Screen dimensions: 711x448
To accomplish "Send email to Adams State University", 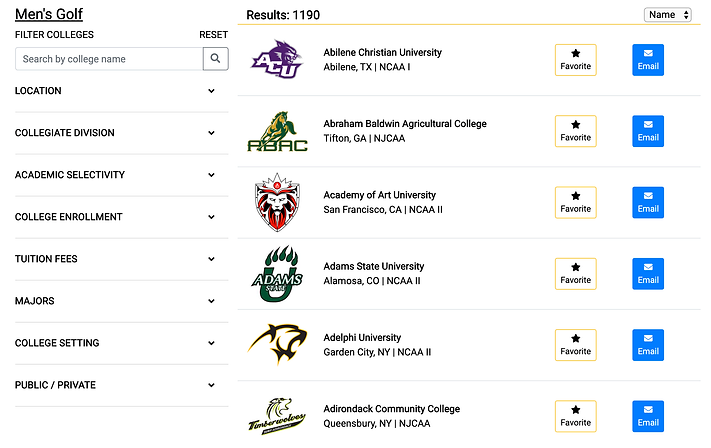I will coord(648,274).
